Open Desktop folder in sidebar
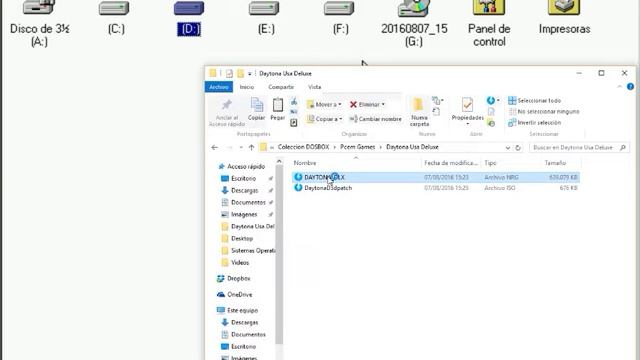The height and width of the screenshot is (360, 640). click(242, 238)
